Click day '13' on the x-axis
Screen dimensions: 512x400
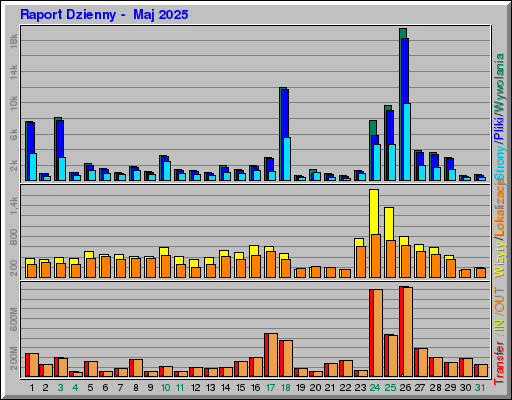point(210,388)
